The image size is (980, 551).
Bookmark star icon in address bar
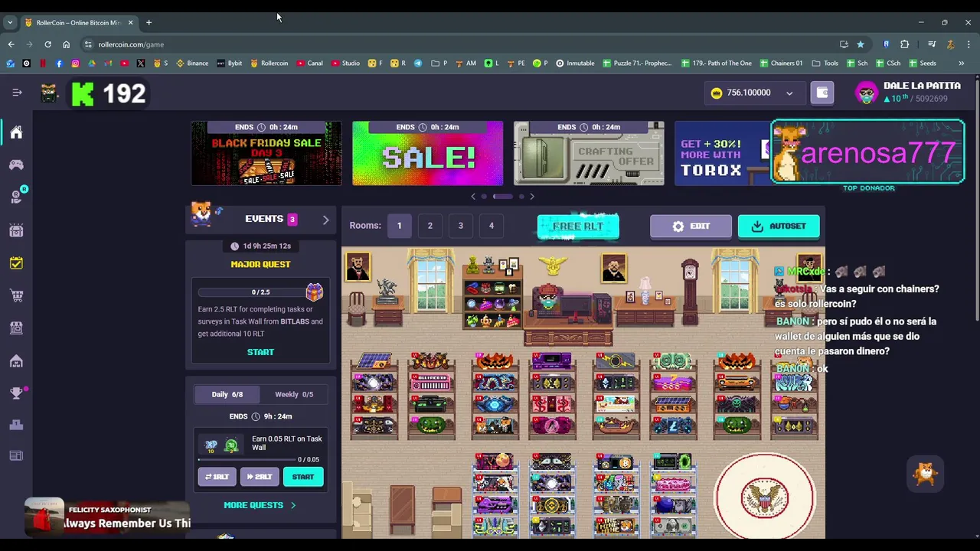[861, 44]
